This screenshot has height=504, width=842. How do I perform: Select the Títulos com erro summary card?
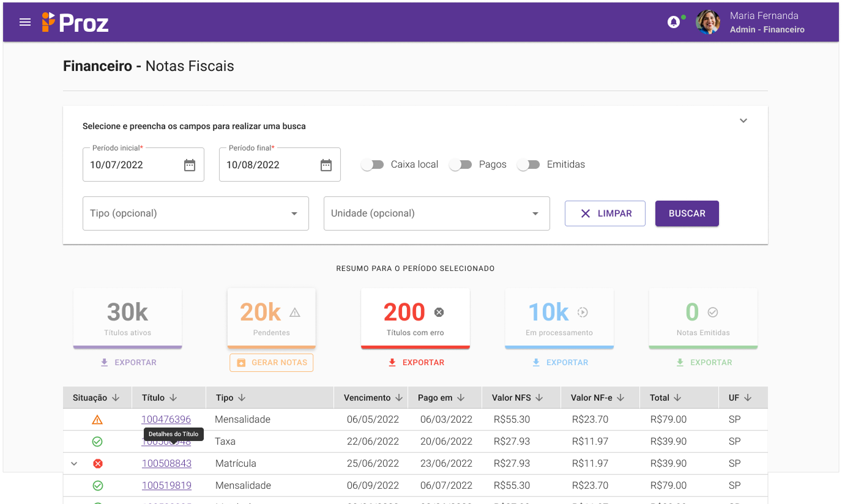[415, 317]
